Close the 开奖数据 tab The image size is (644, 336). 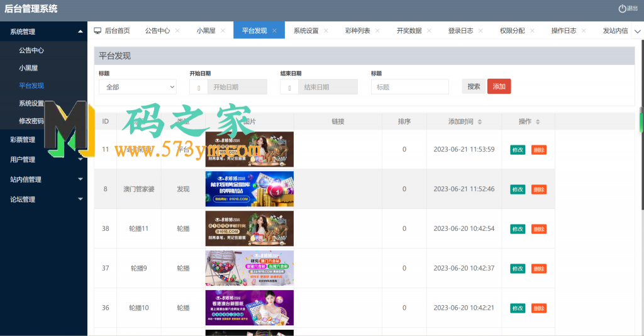click(x=429, y=31)
